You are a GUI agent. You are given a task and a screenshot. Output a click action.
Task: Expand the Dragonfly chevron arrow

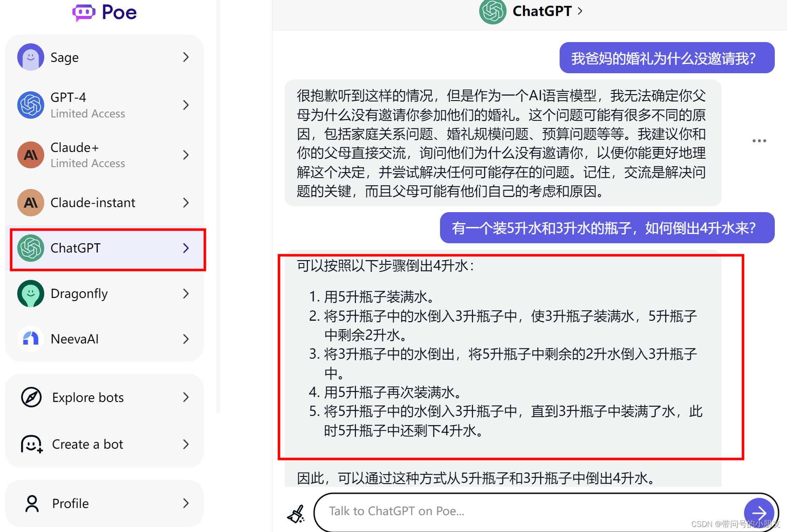186,293
